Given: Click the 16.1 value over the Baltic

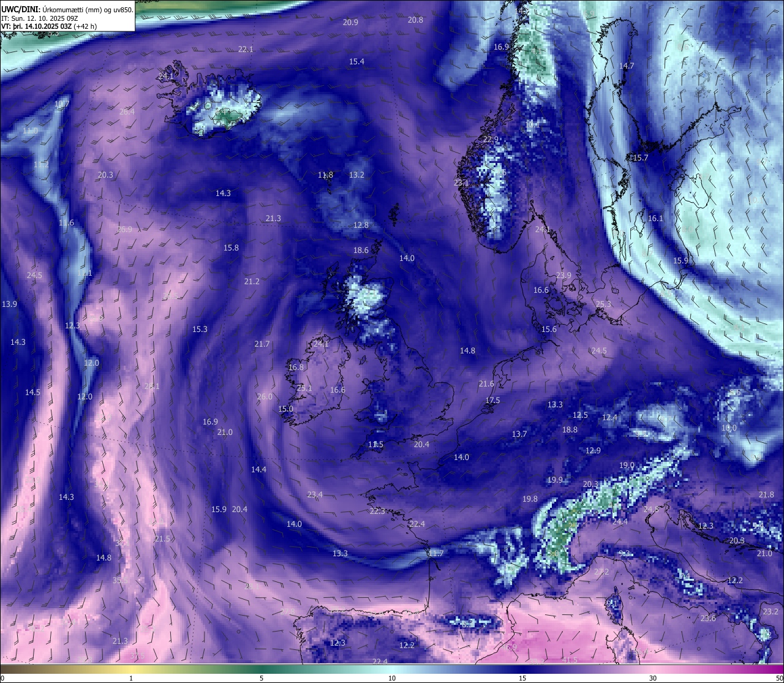Looking at the screenshot, I should point(655,218).
